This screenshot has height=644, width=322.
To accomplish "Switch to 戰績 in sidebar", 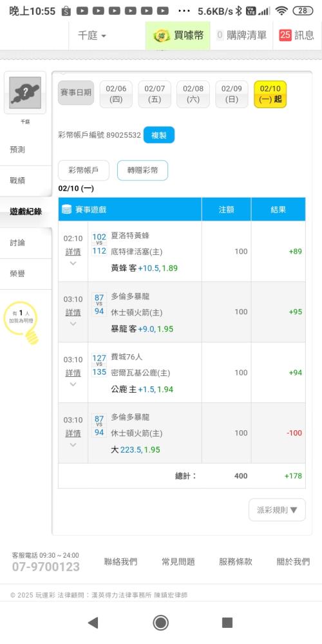I will [x=17, y=180].
